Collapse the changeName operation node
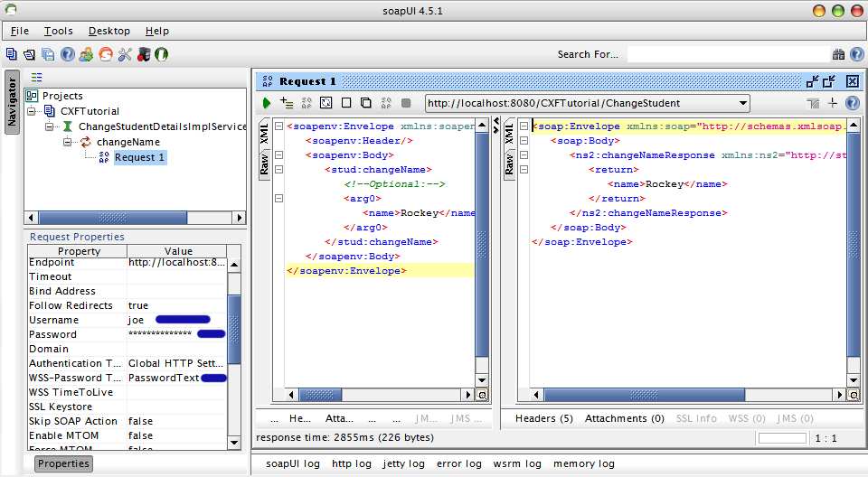The width and height of the screenshot is (868, 477). 68,142
